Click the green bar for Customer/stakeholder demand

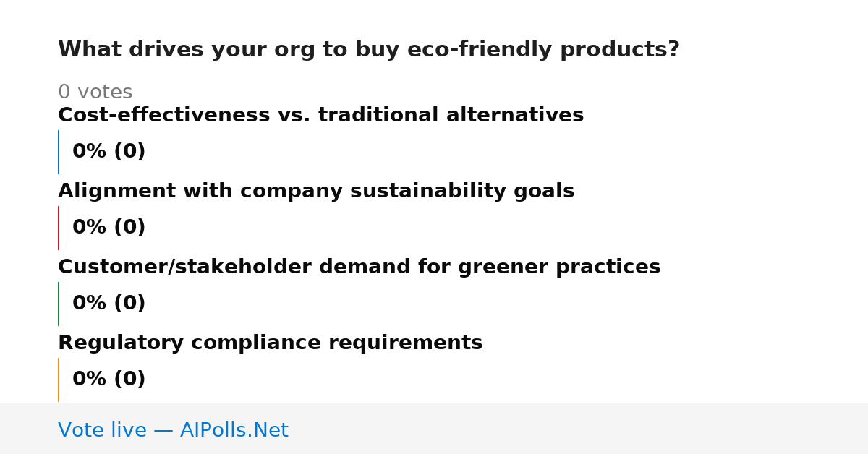[58, 304]
